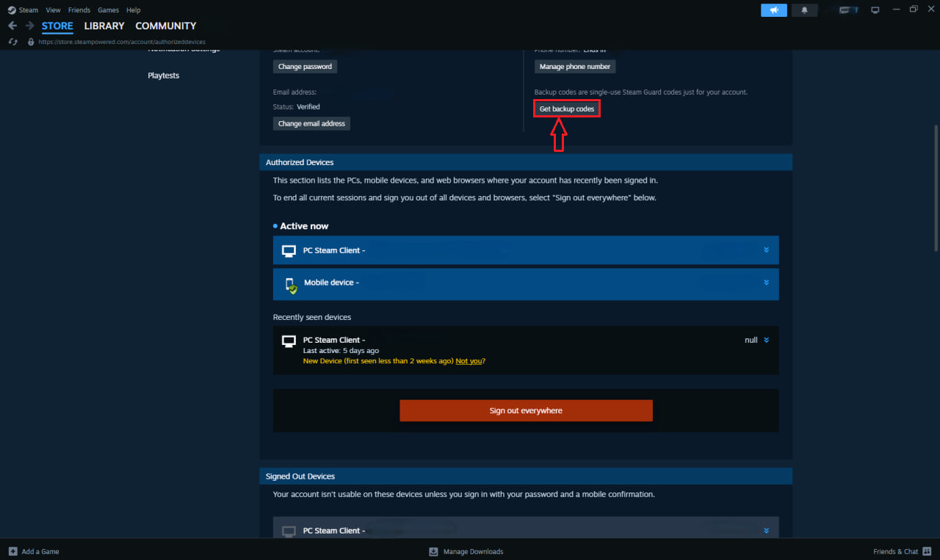The image size is (940, 560).
Task: Go forward with the right arrow
Action: (29, 26)
